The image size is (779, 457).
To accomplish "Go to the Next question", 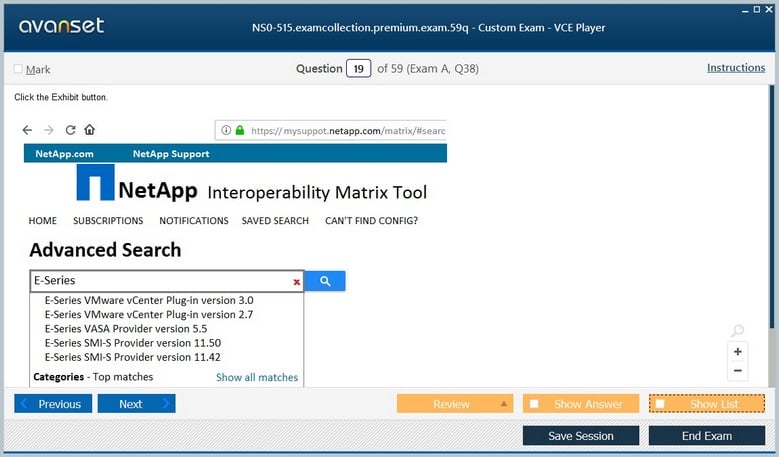I will 137,404.
